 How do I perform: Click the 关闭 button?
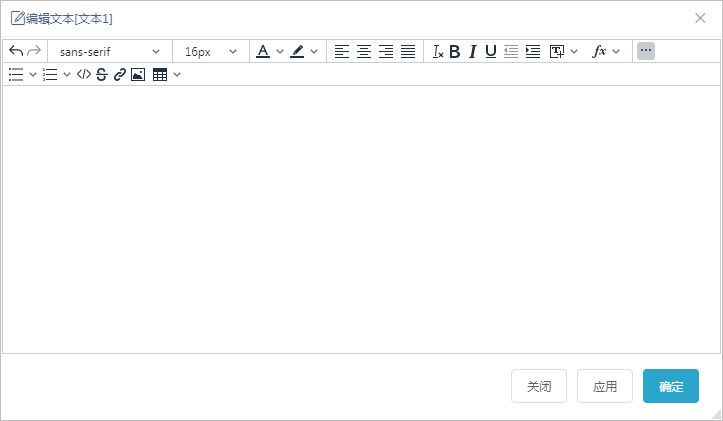tap(539, 386)
